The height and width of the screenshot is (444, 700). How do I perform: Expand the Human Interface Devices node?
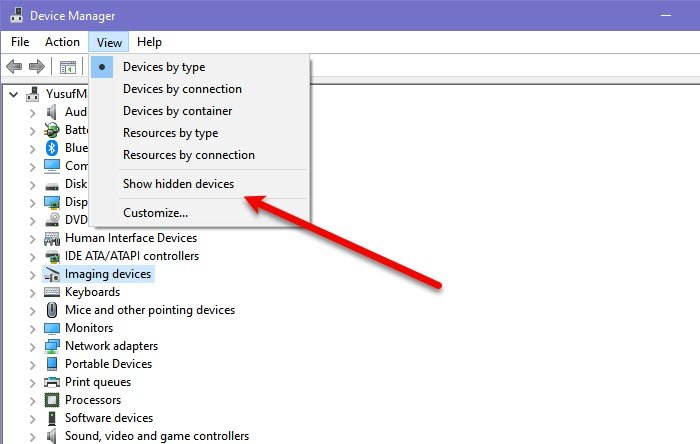32,239
